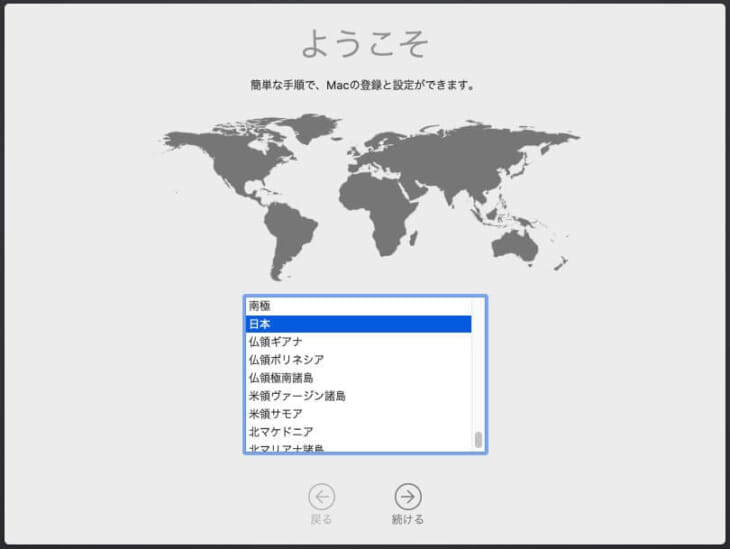This screenshot has width=730, height=549.
Task: Click the ようこそ welcome heading
Action: pos(365,44)
